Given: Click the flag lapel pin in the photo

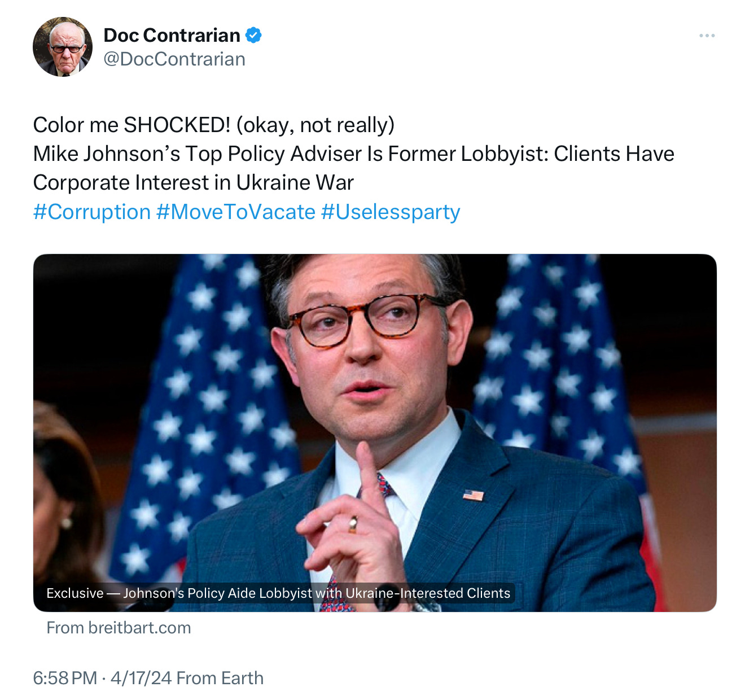Looking at the screenshot, I should [473, 496].
